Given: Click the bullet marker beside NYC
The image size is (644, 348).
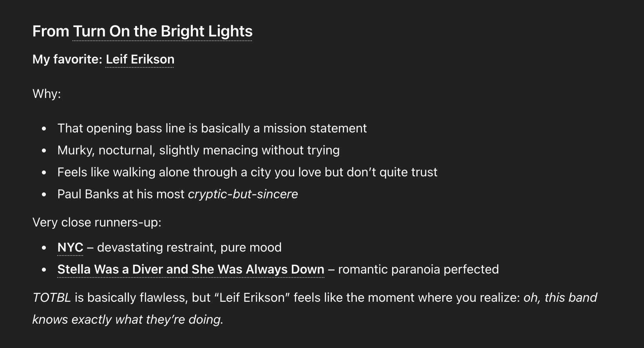Looking at the screenshot, I should [x=44, y=248].
